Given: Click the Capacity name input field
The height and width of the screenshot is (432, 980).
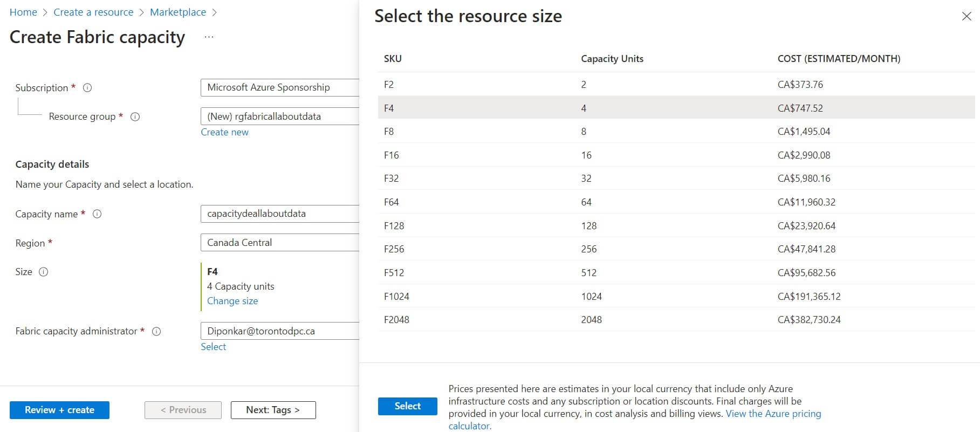Looking at the screenshot, I should [x=279, y=214].
